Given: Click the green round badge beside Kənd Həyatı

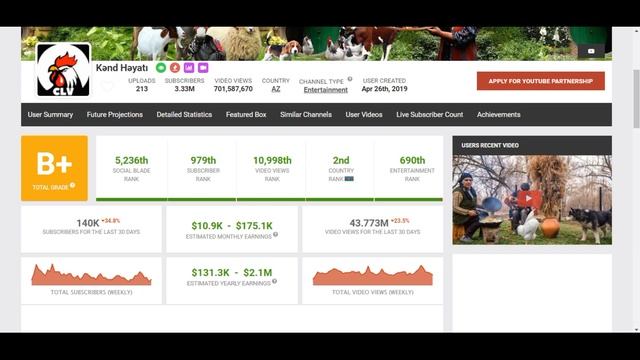Looking at the screenshot, I should [x=161, y=68].
